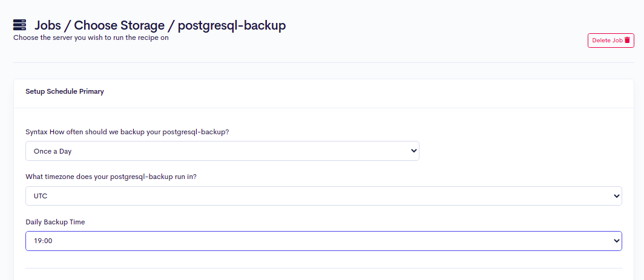Click the '19:00' value text in the time field
The height and width of the screenshot is (280, 644).
44,241
